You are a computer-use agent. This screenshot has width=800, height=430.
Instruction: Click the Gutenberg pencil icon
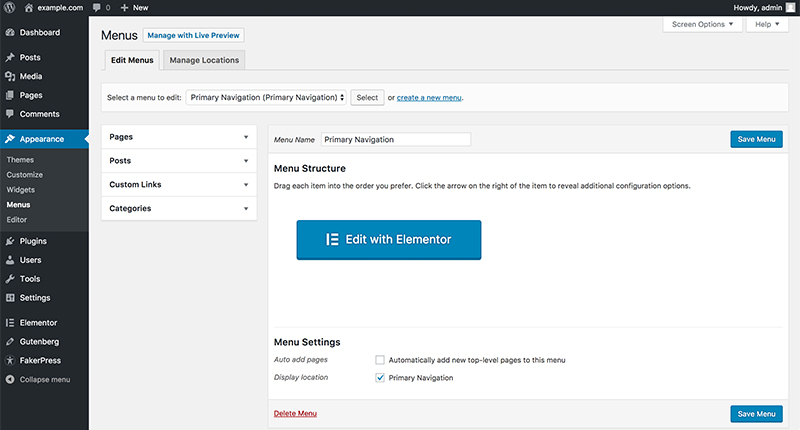tap(10, 341)
